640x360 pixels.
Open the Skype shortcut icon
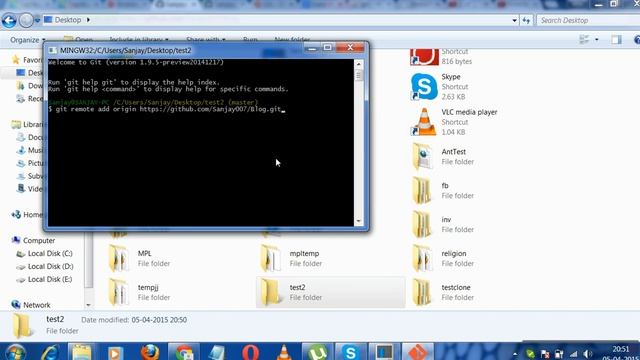[x=424, y=87]
